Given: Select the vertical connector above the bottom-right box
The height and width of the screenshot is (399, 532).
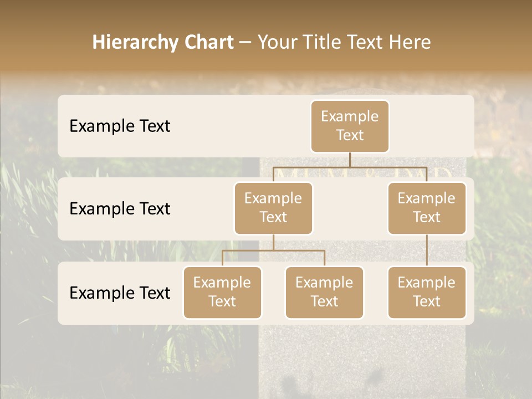Looking at the screenshot, I should click(426, 250).
